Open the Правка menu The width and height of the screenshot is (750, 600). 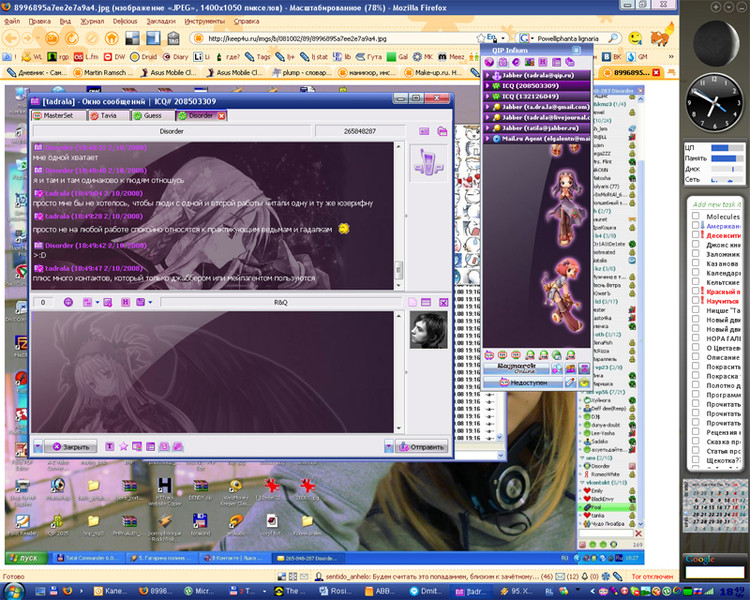pyautogui.click(x=40, y=21)
